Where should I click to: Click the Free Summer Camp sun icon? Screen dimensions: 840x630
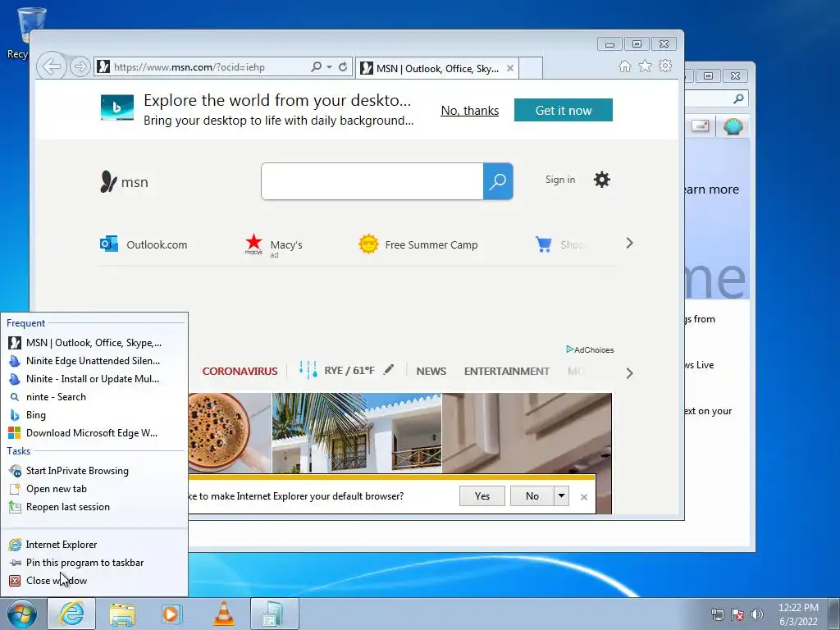pyautogui.click(x=368, y=244)
